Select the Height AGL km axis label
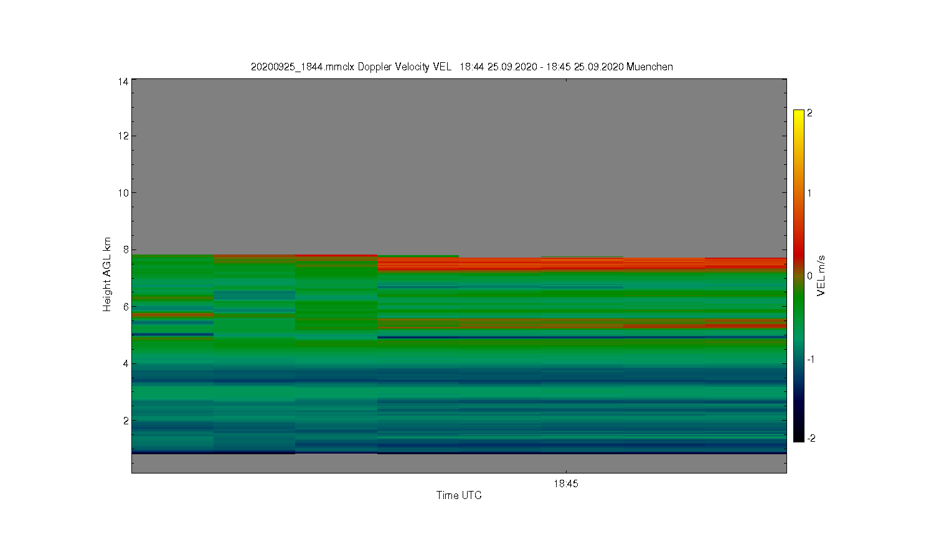The image size is (934, 560). [x=107, y=274]
